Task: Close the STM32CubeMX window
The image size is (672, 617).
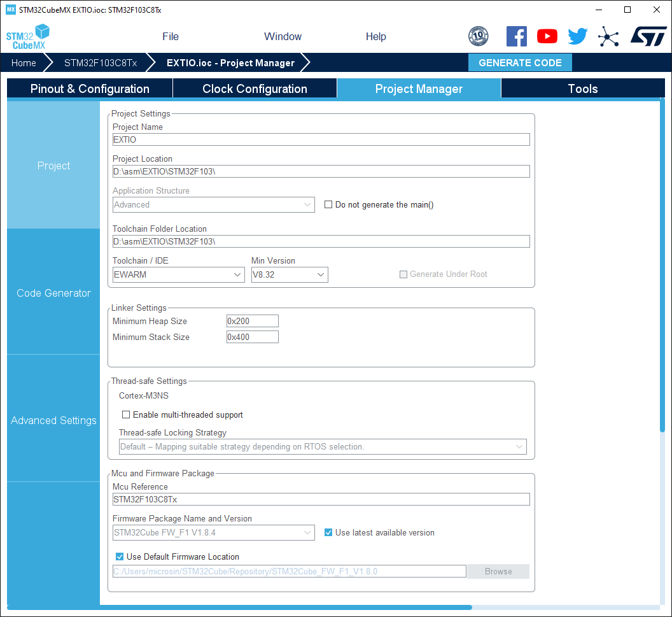Action: coord(656,10)
